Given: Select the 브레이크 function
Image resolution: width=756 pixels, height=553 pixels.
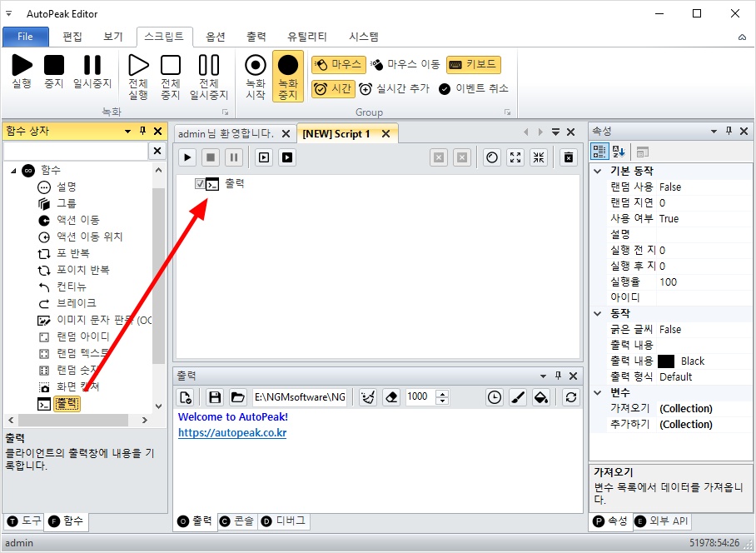Looking at the screenshot, I should click(x=76, y=303).
